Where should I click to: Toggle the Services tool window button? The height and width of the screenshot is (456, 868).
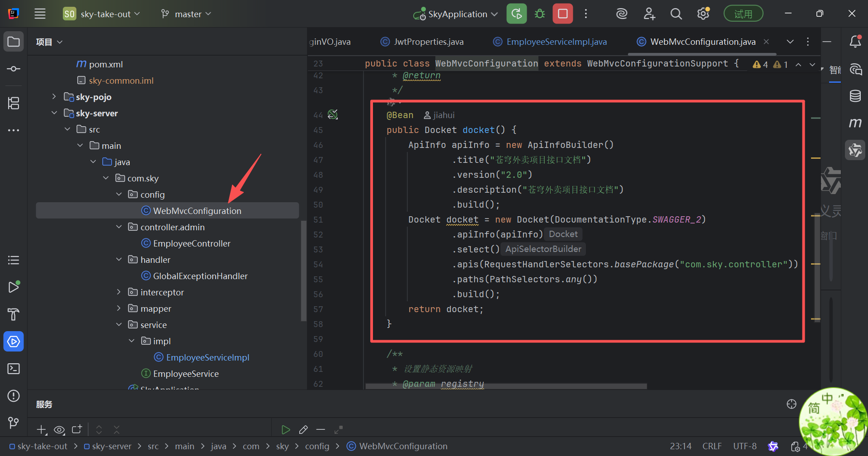point(14,342)
